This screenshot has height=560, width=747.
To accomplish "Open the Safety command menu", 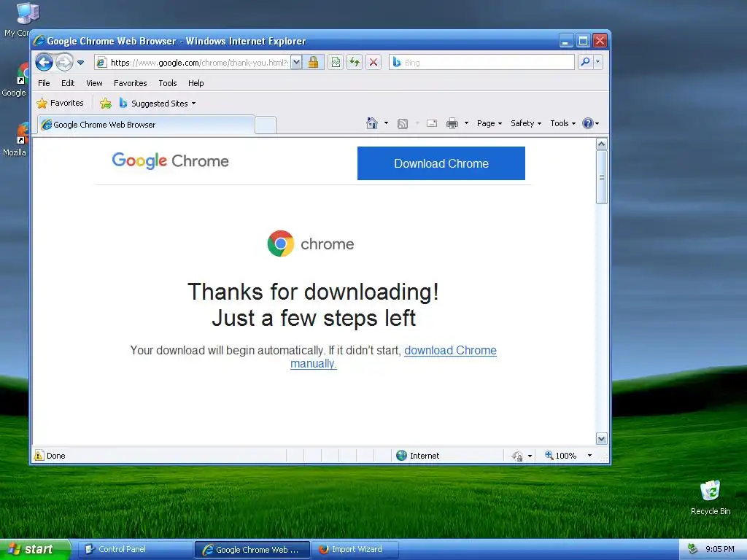I will click(526, 123).
